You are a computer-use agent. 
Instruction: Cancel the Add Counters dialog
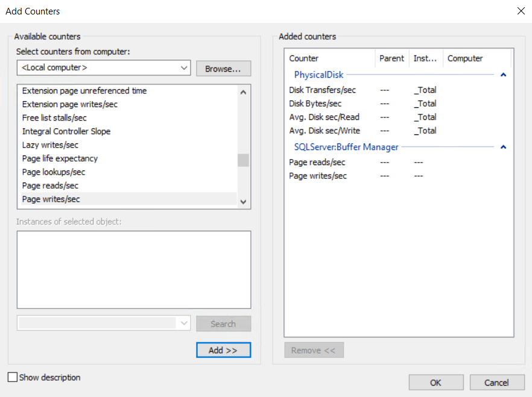(x=497, y=383)
